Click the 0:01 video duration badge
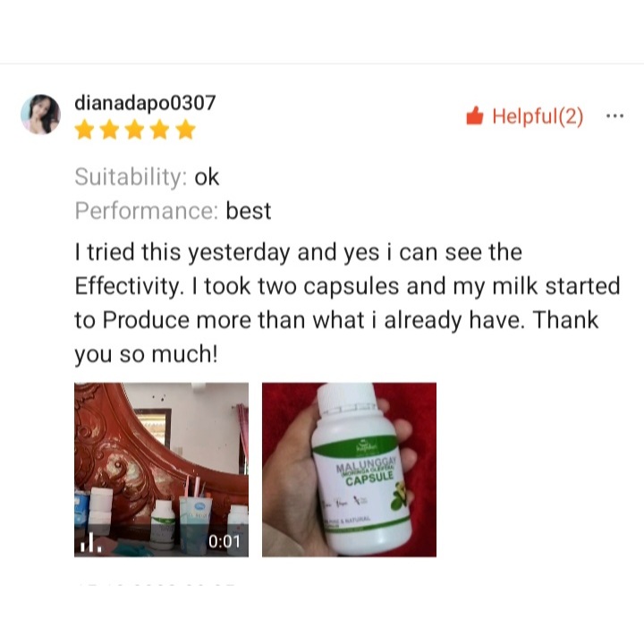Screen dimensions: 644x644 (x=224, y=542)
